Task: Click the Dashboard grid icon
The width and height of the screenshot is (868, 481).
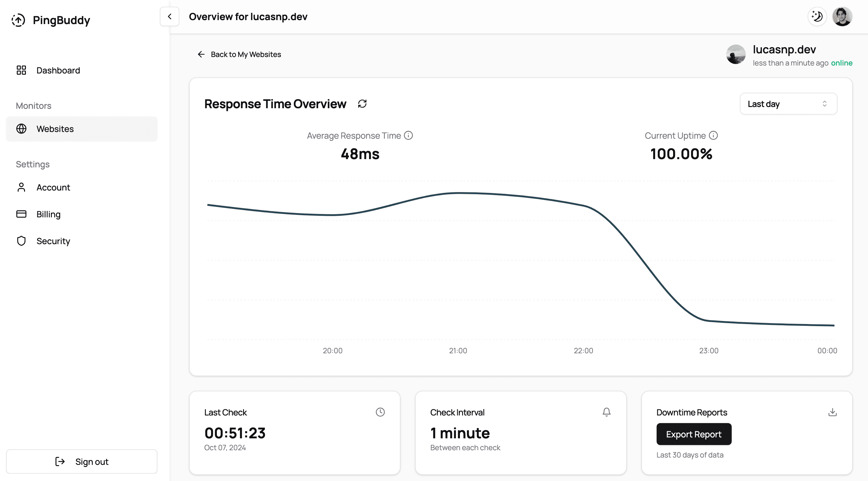Action: click(21, 70)
